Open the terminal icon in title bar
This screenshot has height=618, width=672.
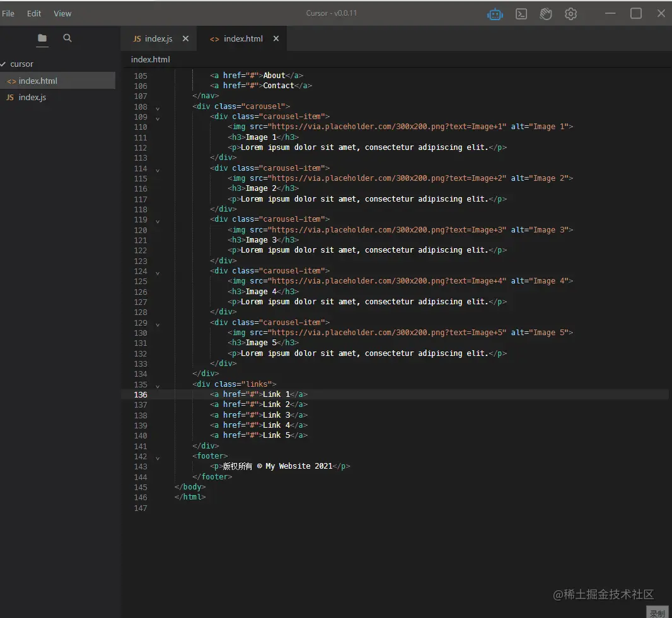click(521, 14)
